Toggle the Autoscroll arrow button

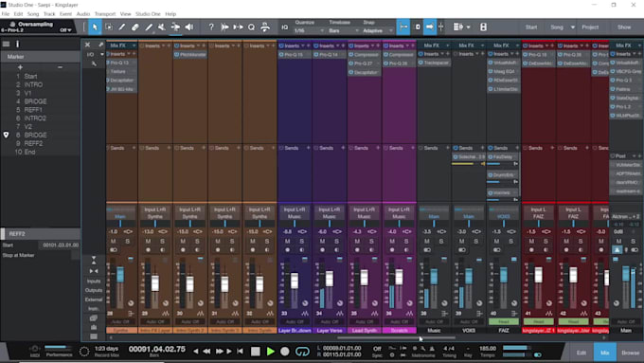click(430, 27)
